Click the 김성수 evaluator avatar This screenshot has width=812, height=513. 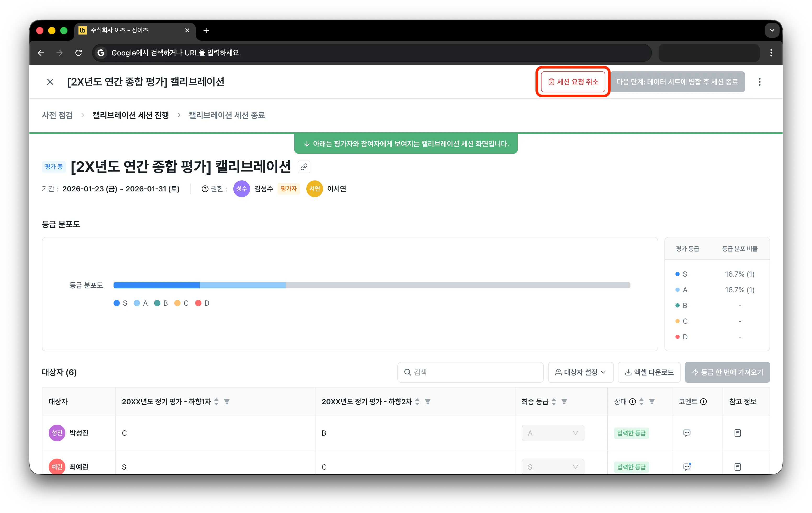coord(241,189)
